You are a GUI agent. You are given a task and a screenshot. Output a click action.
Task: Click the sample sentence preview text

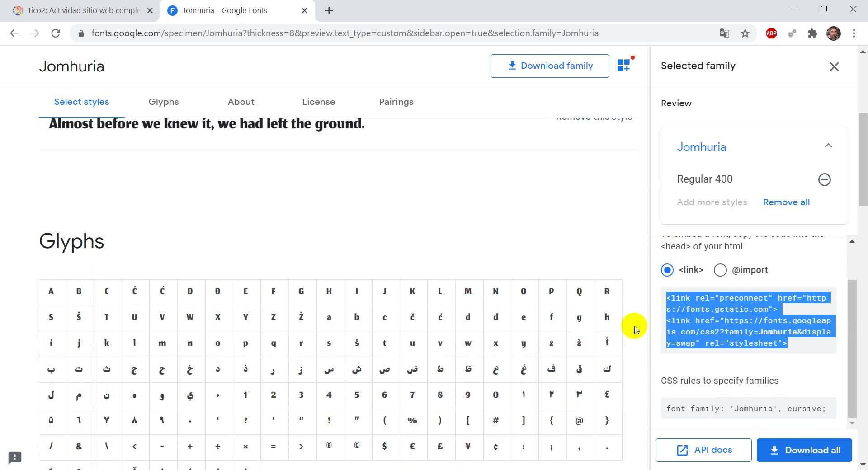click(x=207, y=124)
